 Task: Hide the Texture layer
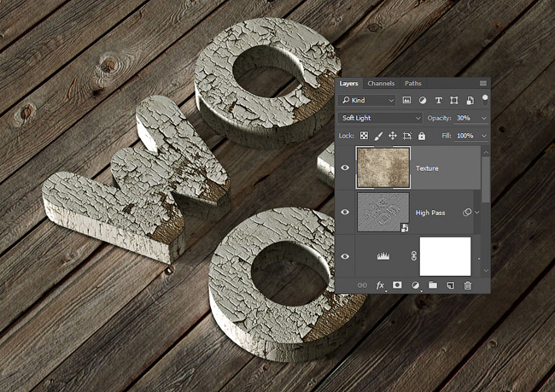(345, 168)
